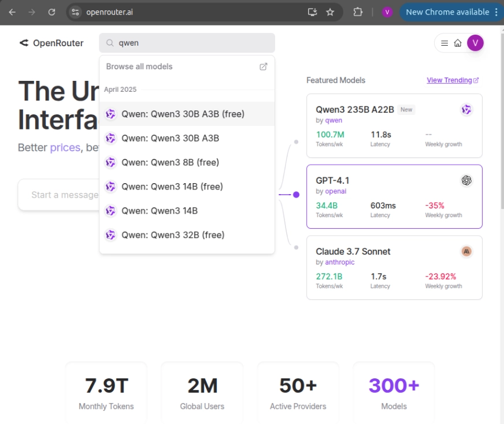The height and width of the screenshot is (424, 504).
Task: Click Qwen logo on Qwen3 235B A22B card
Action: [x=466, y=110]
